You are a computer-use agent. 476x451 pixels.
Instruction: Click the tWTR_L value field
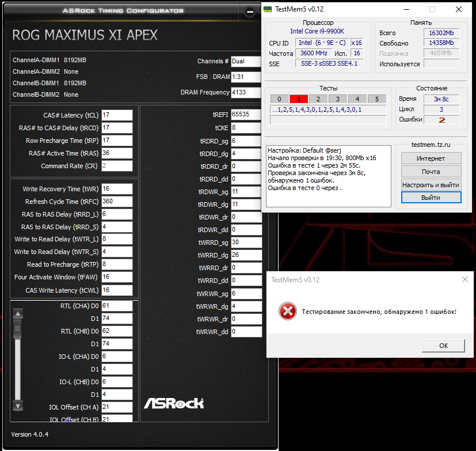117,239
